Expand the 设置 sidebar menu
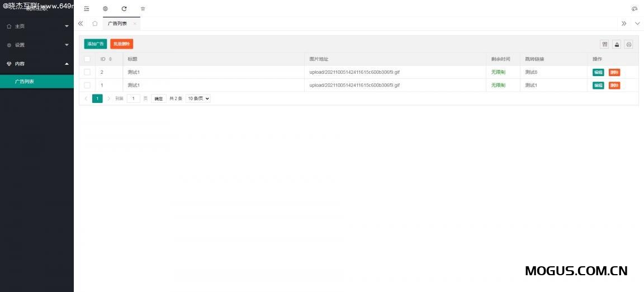The width and height of the screenshot is (644, 292). 37,45
